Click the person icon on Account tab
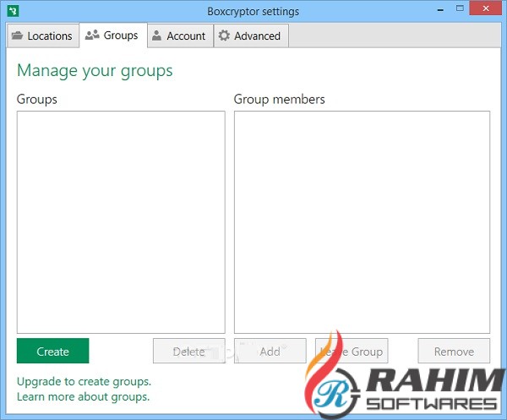The height and width of the screenshot is (420, 507). coord(156,35)
